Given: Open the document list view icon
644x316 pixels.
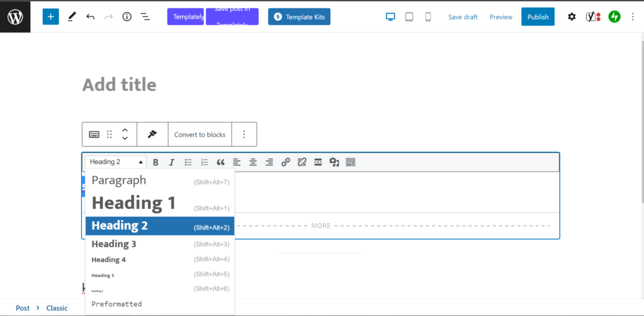Looking at the screenshot, I should pos(145,17).
